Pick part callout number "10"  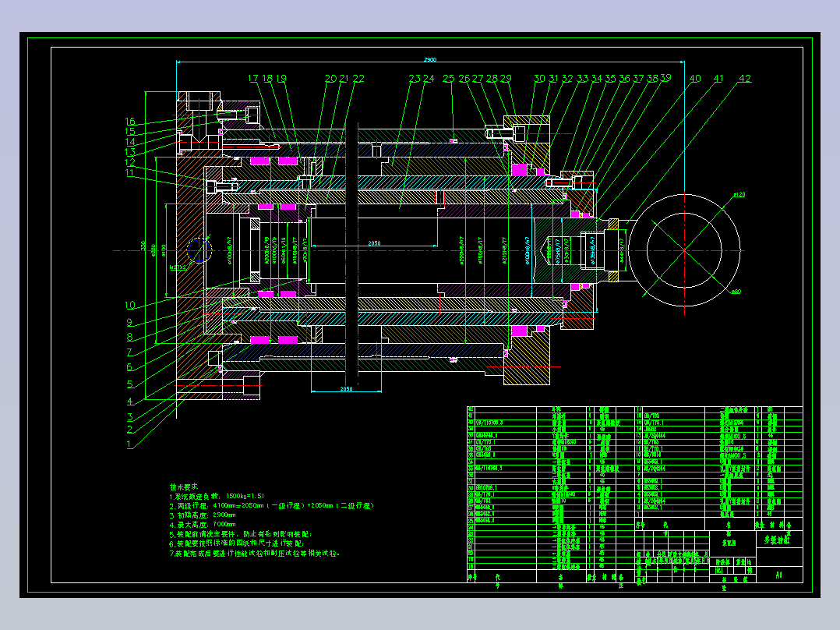(130, 305)
